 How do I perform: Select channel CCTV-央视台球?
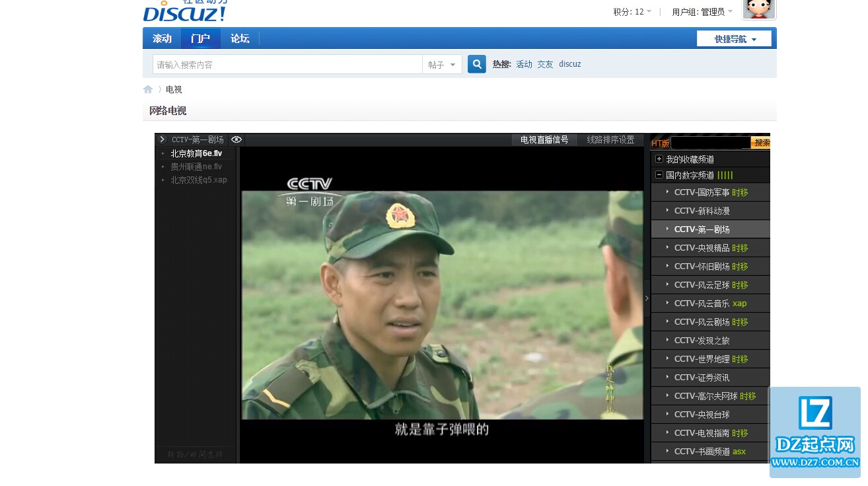711,415
